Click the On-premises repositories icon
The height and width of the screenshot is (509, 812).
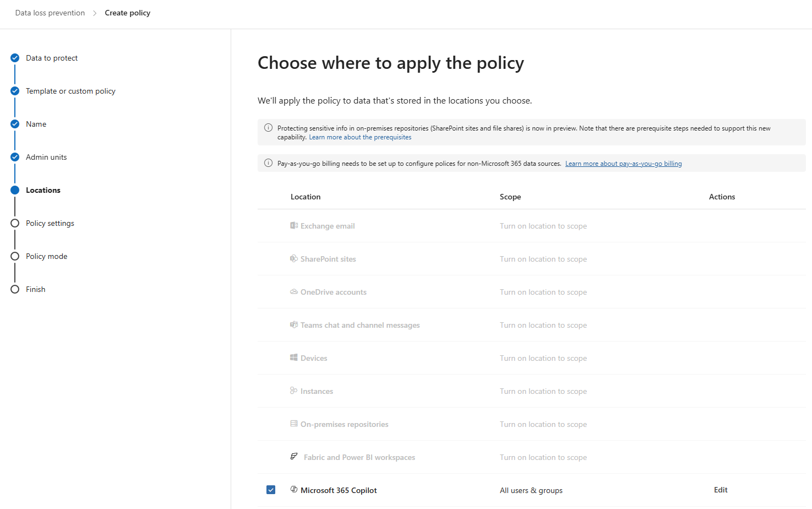pos(294,424)
